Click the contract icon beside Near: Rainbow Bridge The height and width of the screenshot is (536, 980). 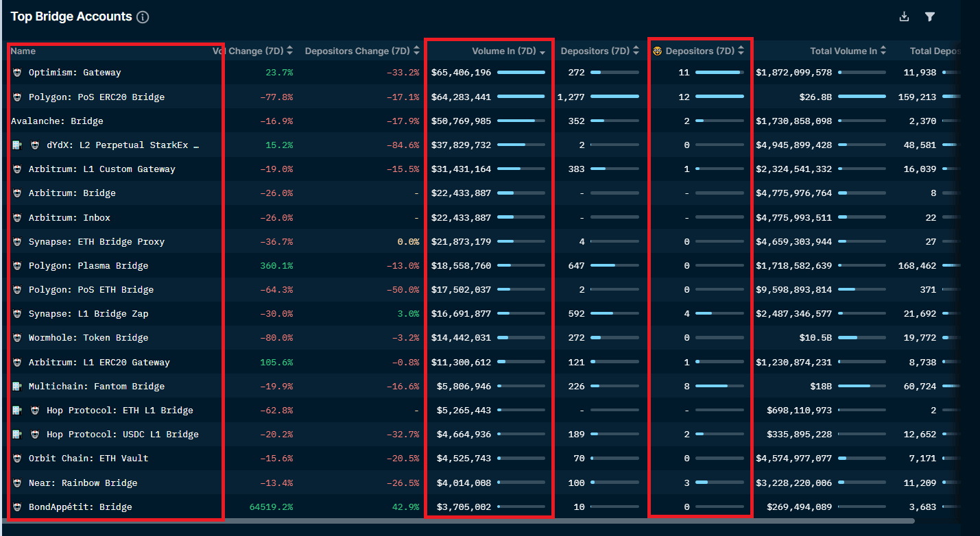(17, 483)
